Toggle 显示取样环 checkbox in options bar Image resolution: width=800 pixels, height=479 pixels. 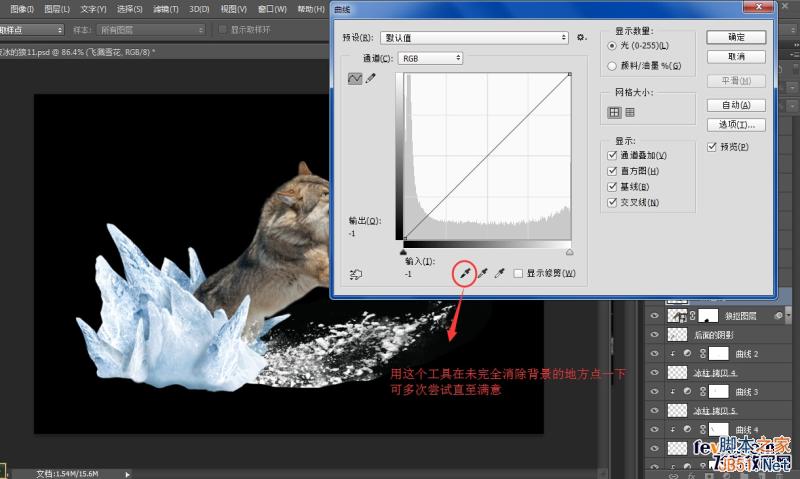(222, 30)
